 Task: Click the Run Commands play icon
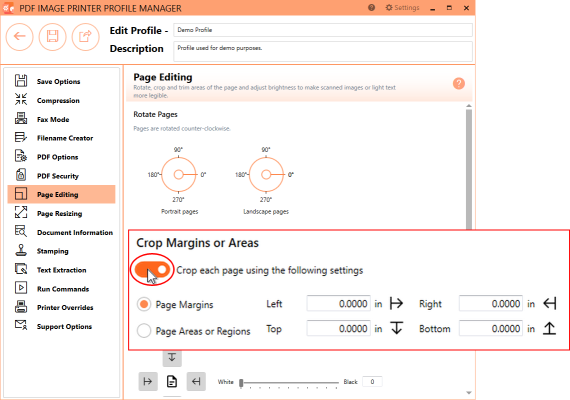(21, 287)
